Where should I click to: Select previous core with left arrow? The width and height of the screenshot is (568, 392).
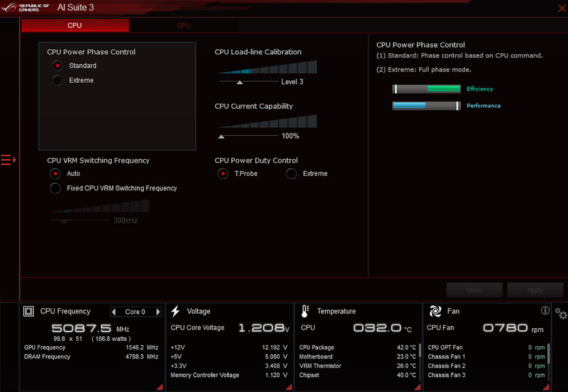(x=113, y=312)
